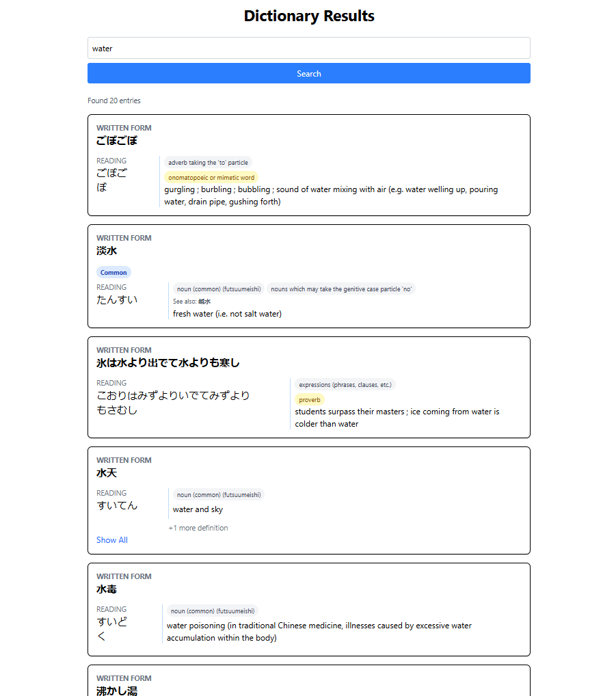Screen dimensions: 616x696
Task: Select the 水天 entry title
Action: pos(107,473)
